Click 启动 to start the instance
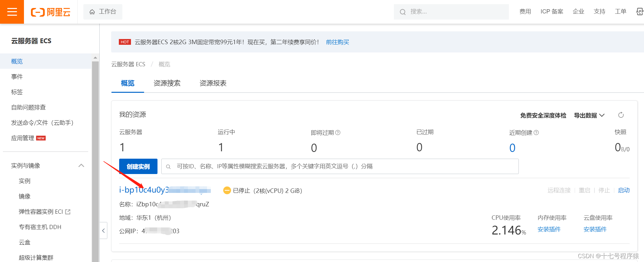Screen dimensions: 644x262 click(624, 190)
